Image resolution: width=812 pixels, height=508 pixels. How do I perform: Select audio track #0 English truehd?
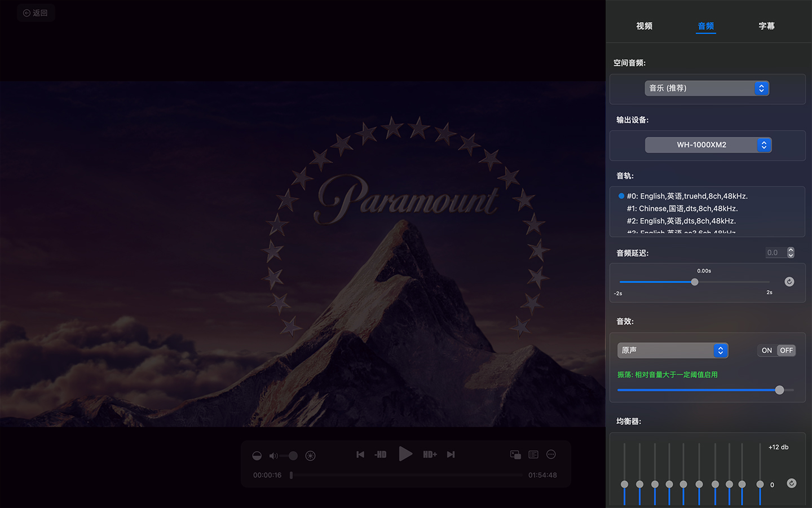point(687,196)
